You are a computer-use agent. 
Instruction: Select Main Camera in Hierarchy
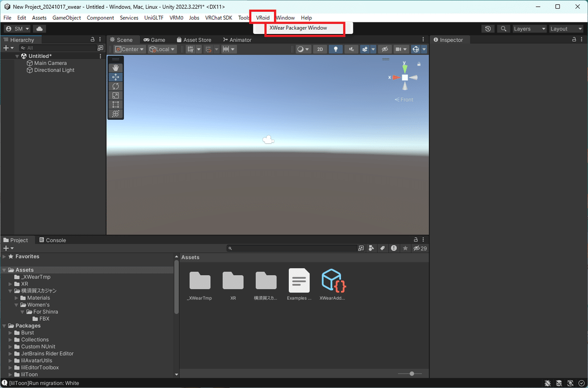(50, 63)
